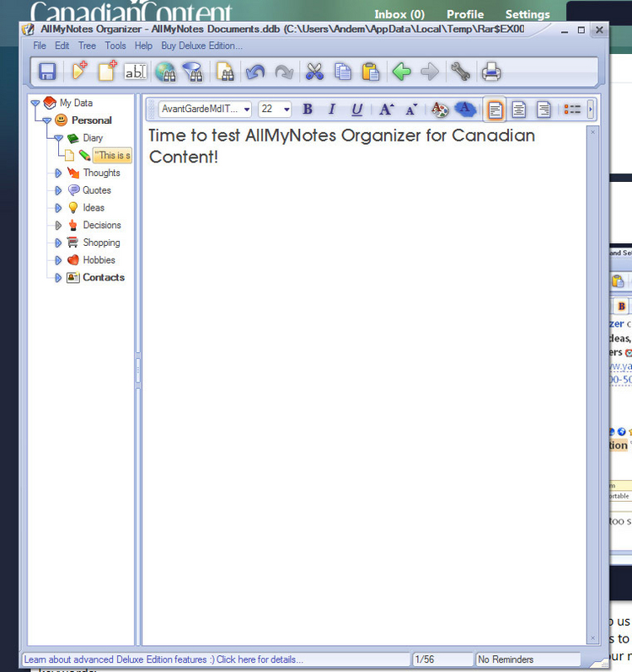Cut selection with the scissors icon
This screenshot has width=632, height=672.
[314, 72]
